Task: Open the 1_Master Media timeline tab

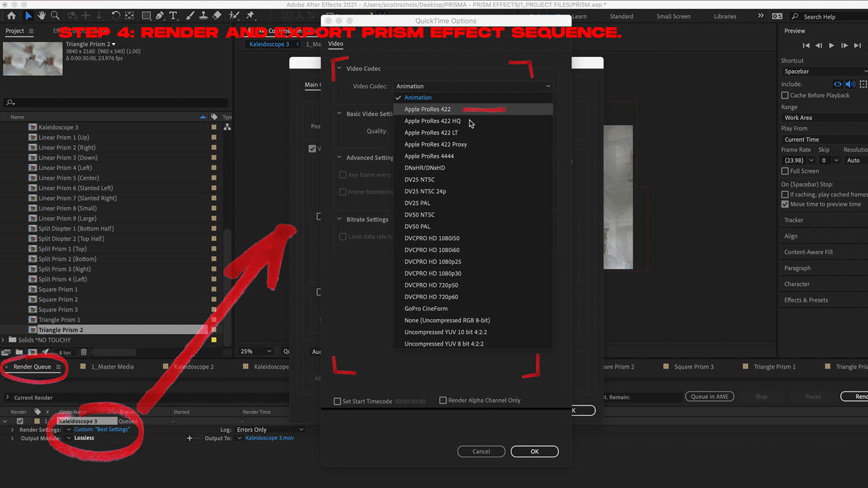Action: (112, 367)
